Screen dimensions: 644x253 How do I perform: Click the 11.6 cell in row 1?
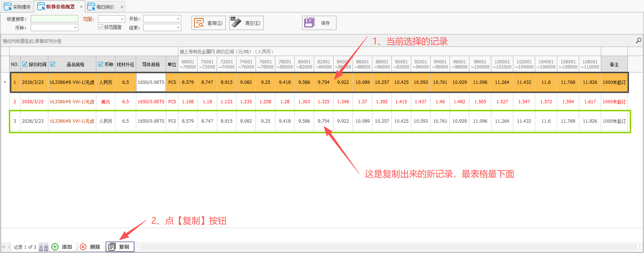click(x=546, y=82)
